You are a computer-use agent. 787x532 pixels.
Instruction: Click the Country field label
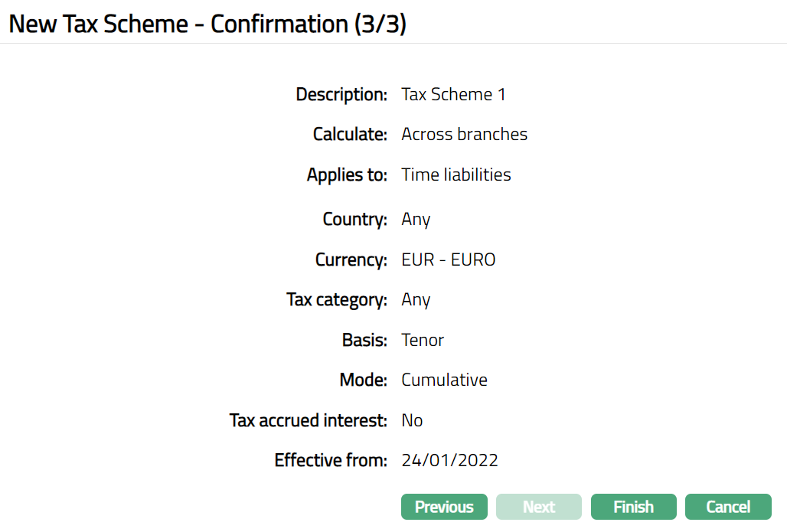pyautogui.click(x=354, y=220)
